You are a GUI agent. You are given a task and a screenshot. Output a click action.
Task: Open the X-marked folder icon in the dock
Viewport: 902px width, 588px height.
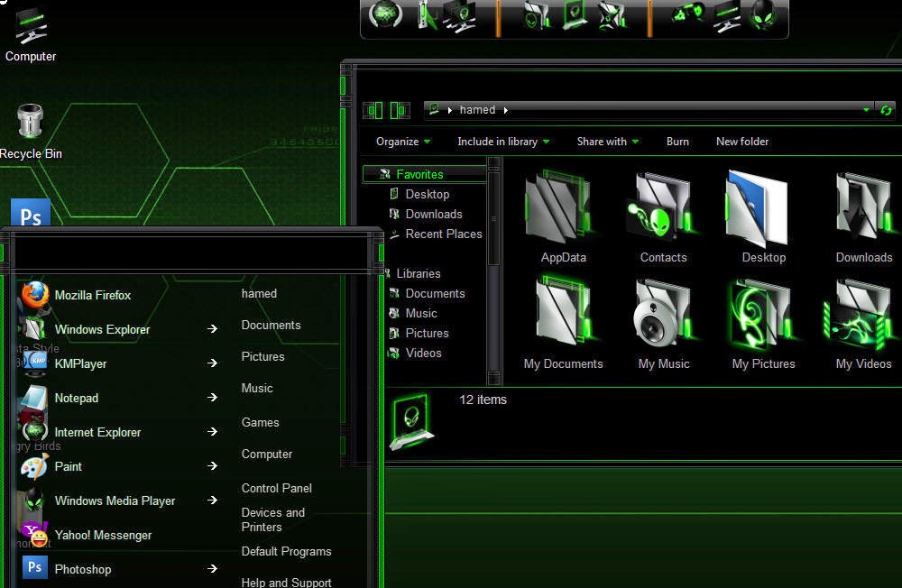coord(612,15)
